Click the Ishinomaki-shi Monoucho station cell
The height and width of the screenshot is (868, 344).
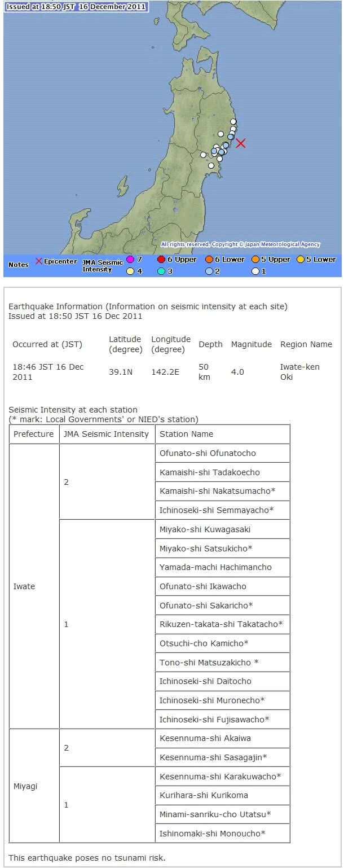point(222,834)
